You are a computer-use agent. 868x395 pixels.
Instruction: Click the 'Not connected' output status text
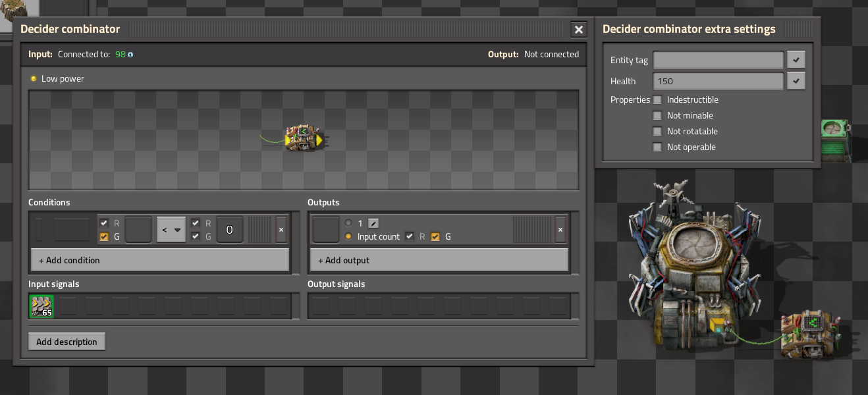pyautogui.click(x=551, y=55)
